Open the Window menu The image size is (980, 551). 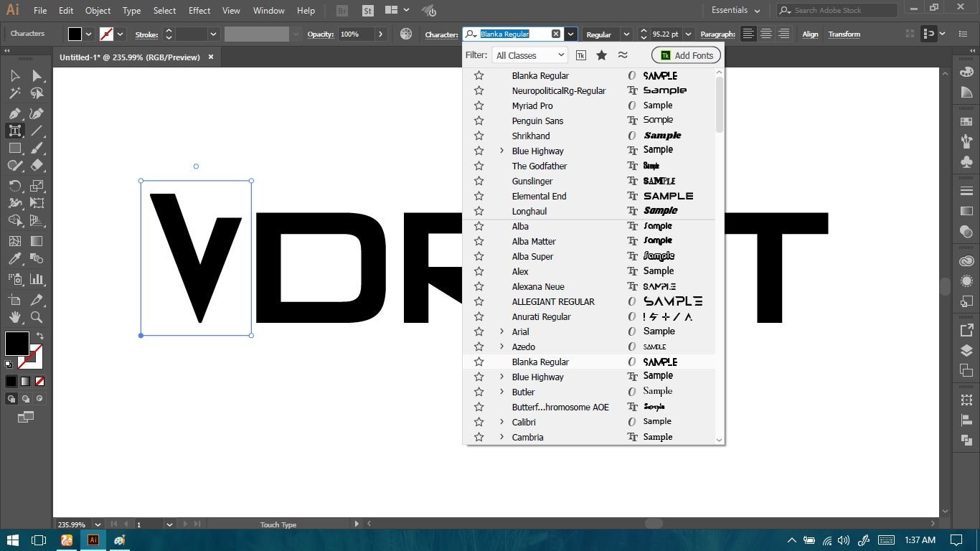[269, 11]
